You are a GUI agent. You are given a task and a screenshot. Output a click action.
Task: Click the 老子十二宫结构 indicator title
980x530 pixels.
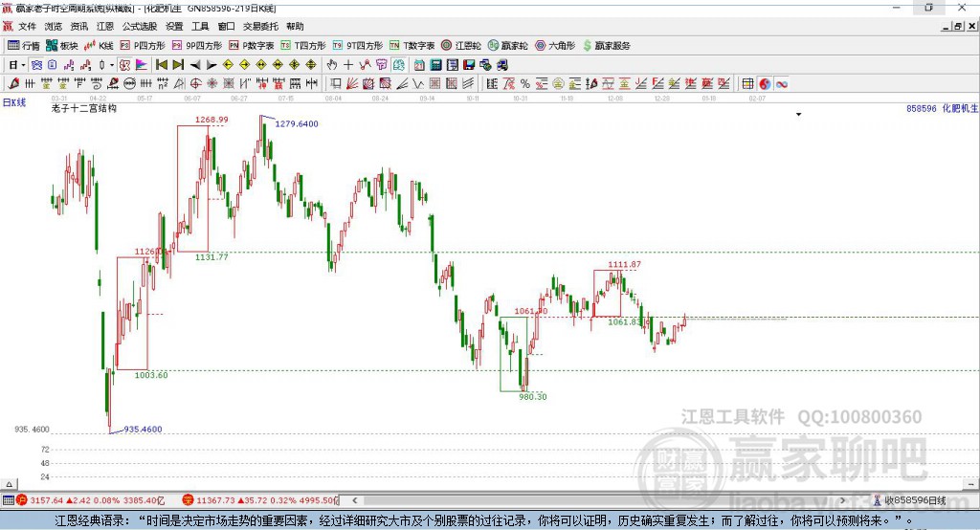pyautogui.click(x=84, y=108)
